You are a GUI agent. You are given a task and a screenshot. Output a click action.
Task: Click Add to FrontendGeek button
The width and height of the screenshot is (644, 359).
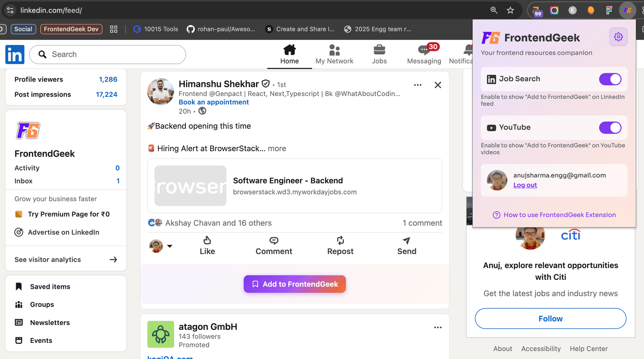click(x=294, y=284)
